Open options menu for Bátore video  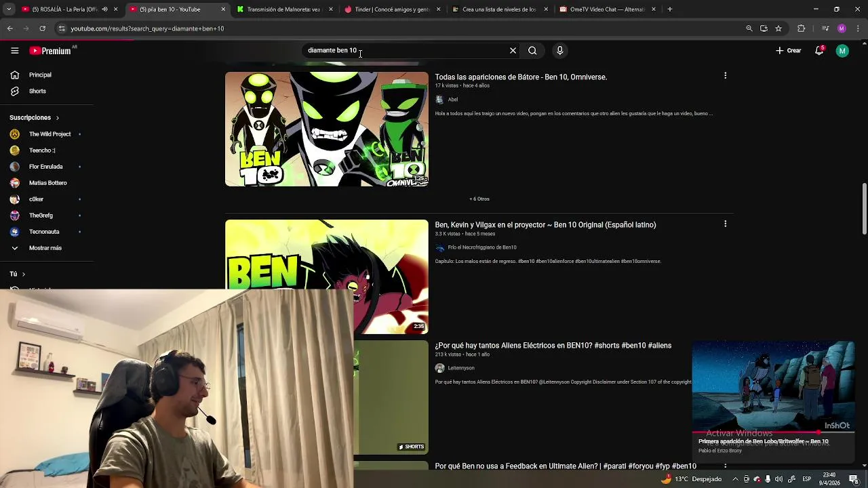point(725,76)
